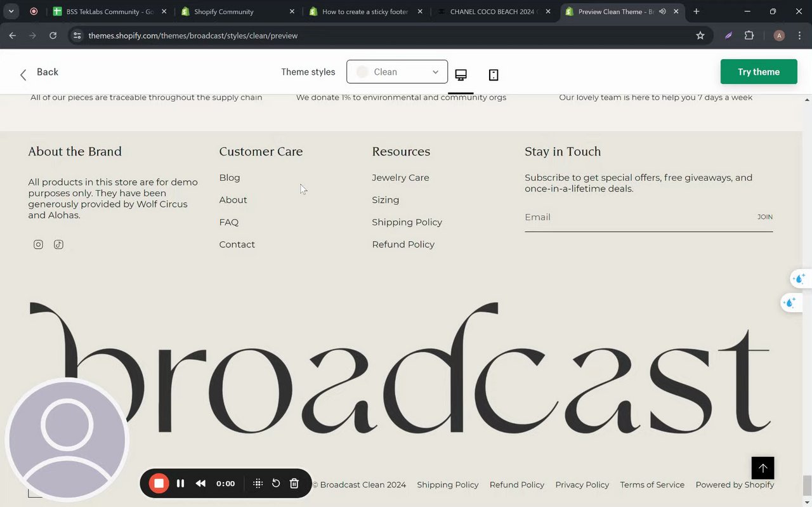Delete the recording with trash icon
Viewport: 812px width, 507px height.
[x=294, y=484]
